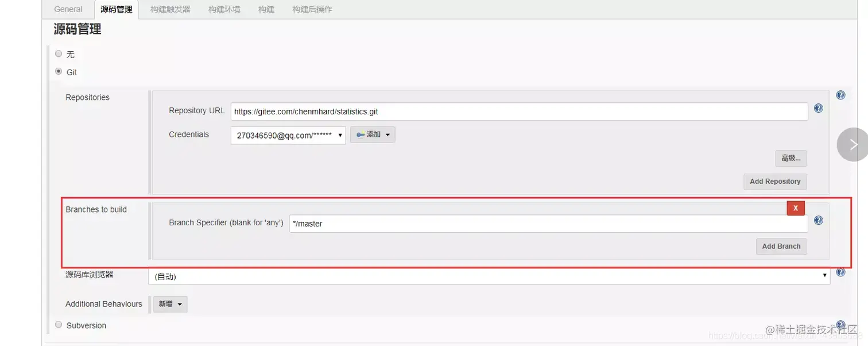Switch to the 构建后操作 tab
Viewport: 868px width, 346px height.
tap(312, 9)
